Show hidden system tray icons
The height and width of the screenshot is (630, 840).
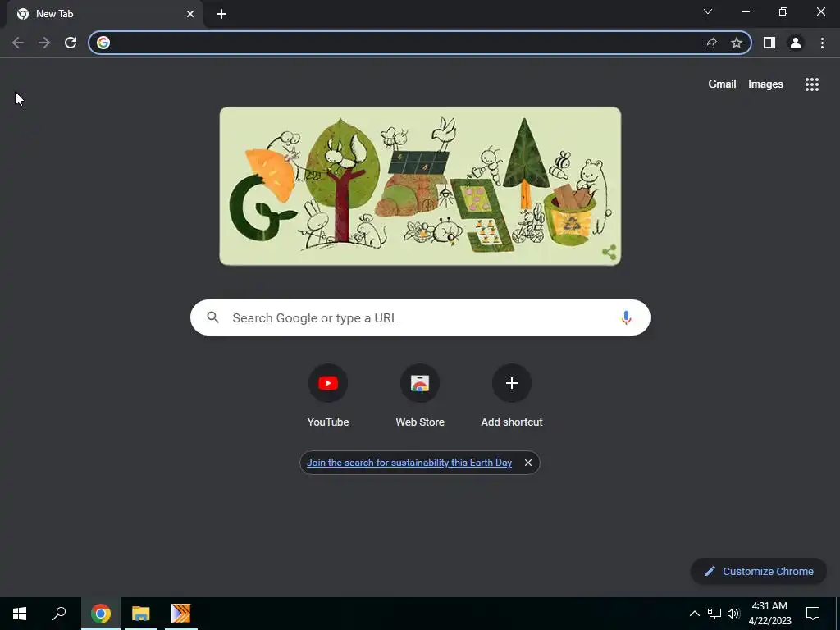tap(694, 614)
